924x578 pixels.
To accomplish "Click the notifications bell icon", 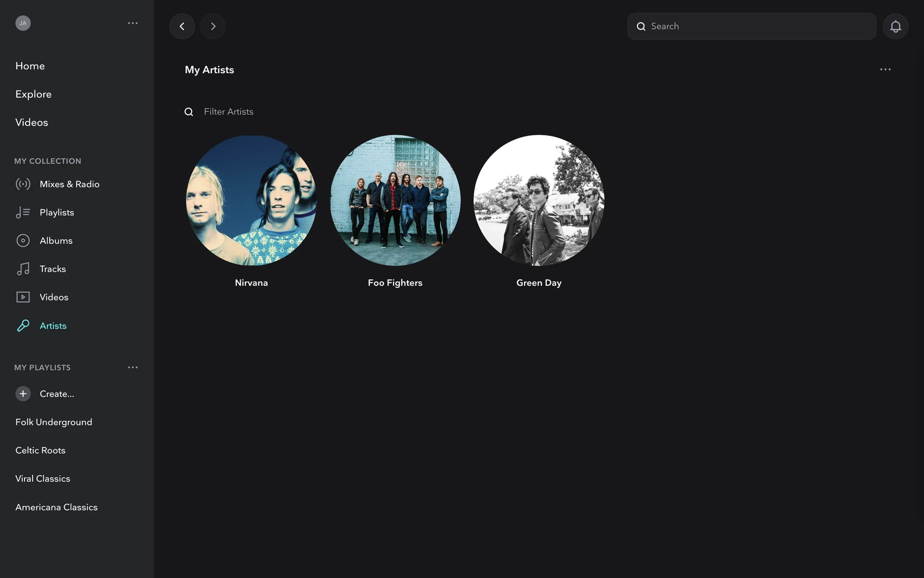I will point(895,26).
